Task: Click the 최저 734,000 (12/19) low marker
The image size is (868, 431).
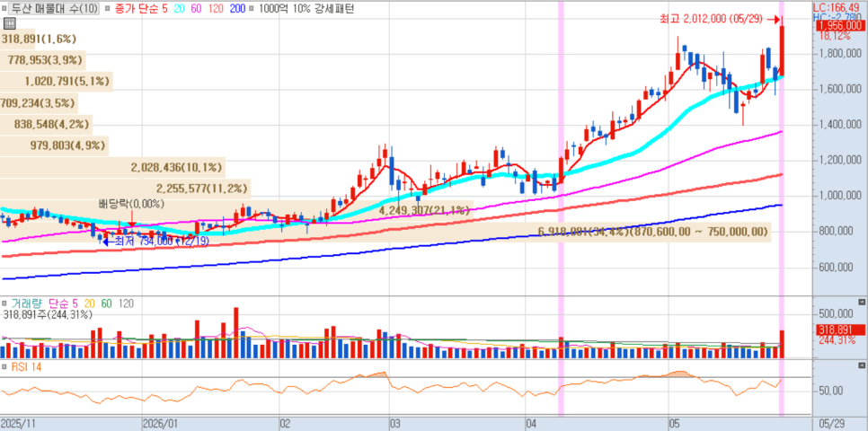Action: point(155,242)
